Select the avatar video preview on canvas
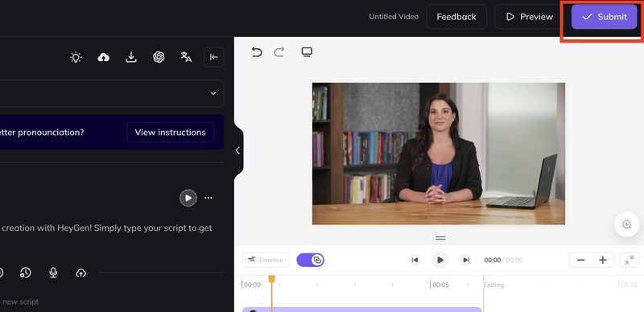The image size is (644, 312). (439, 154)
